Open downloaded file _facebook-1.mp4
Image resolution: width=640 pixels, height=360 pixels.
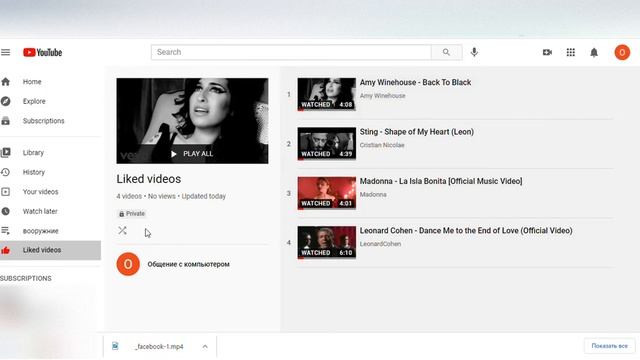pos(159,347)
